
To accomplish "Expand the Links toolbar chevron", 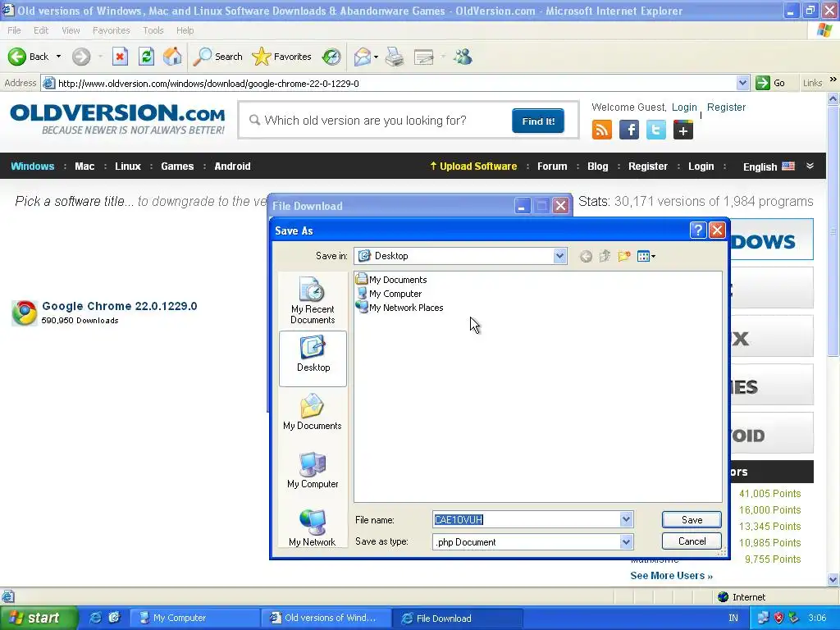I will pos(833,80).
